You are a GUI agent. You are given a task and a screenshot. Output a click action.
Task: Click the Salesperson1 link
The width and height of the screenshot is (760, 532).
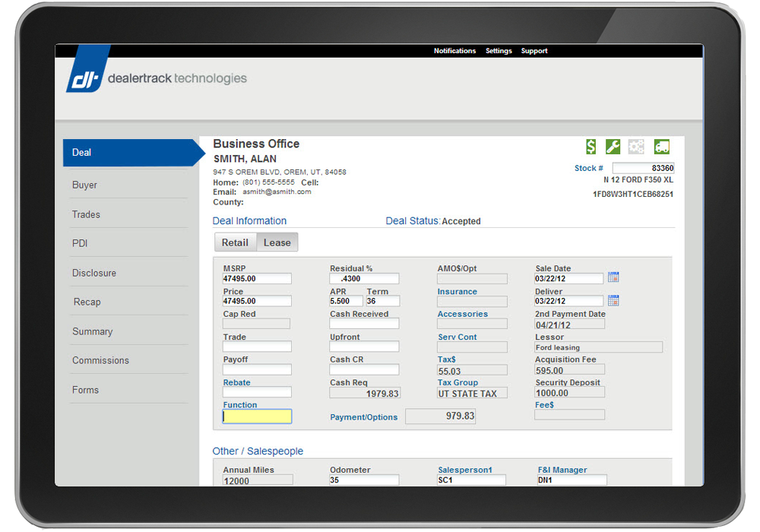click(465, 470)
